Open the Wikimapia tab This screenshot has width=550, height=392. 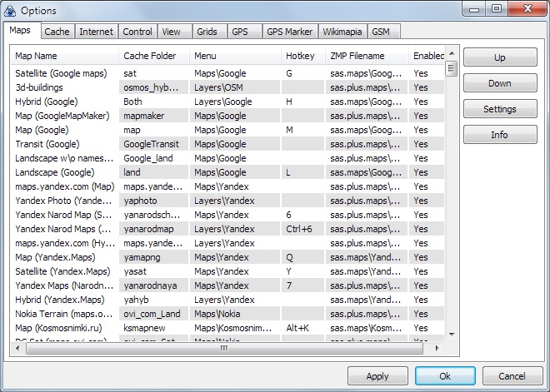pos(343,32)
